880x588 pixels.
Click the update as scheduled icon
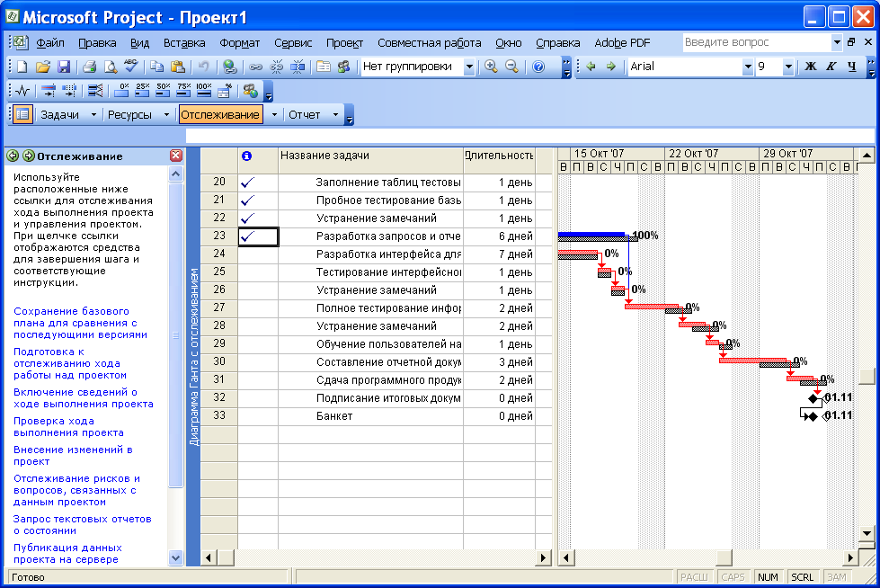click(49, 91)
